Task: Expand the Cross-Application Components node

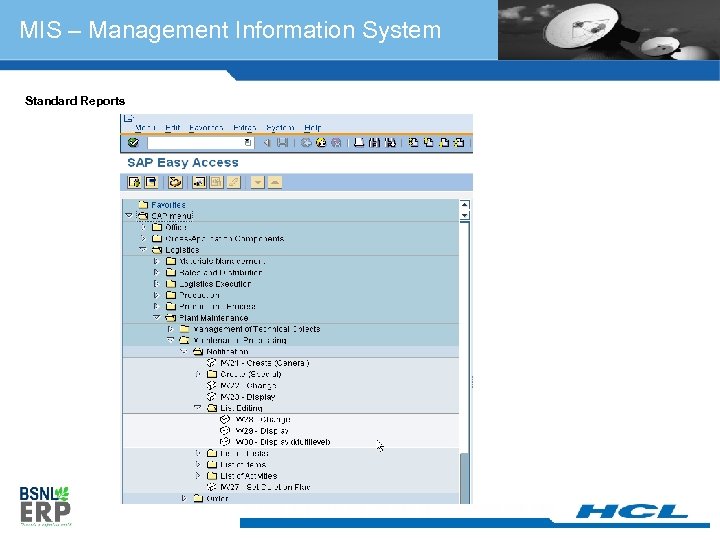Action: (x=143, y=238)
